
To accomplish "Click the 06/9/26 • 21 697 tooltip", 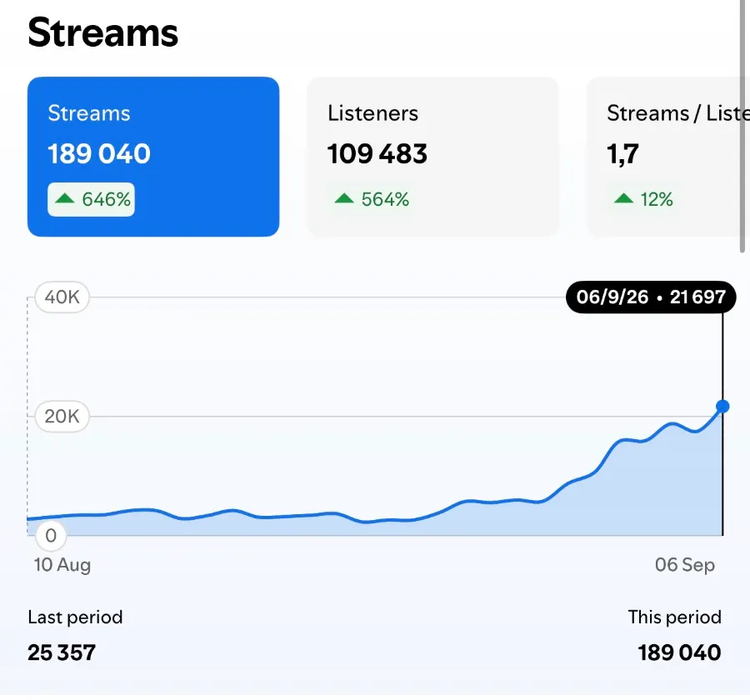I will pyautogui.click(x=651, y=297).
